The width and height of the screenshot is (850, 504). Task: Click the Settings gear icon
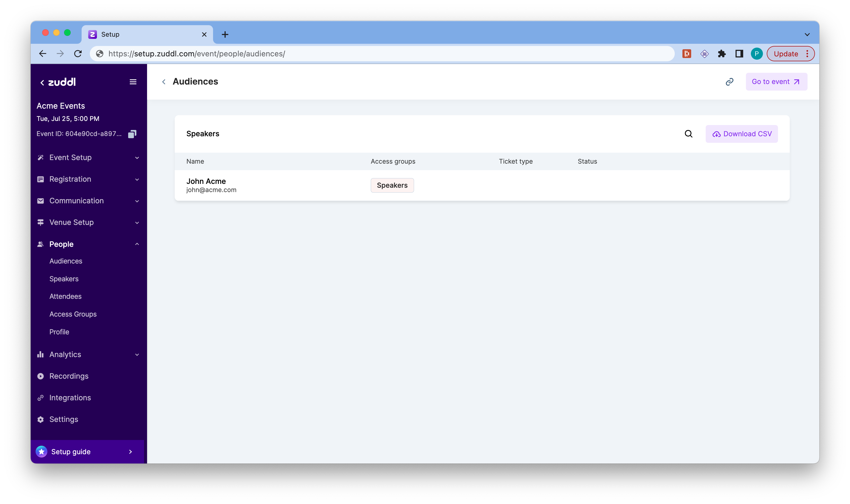click(41, 419)
